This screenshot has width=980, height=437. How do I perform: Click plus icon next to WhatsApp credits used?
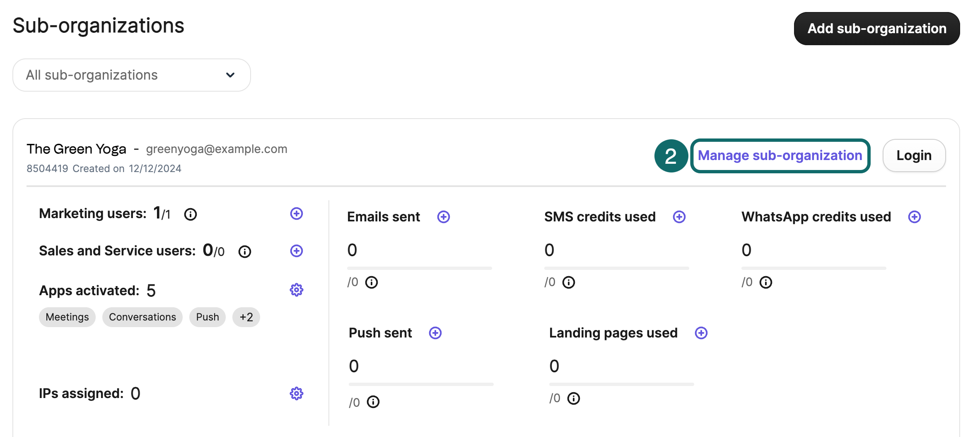tap(914, 217)
